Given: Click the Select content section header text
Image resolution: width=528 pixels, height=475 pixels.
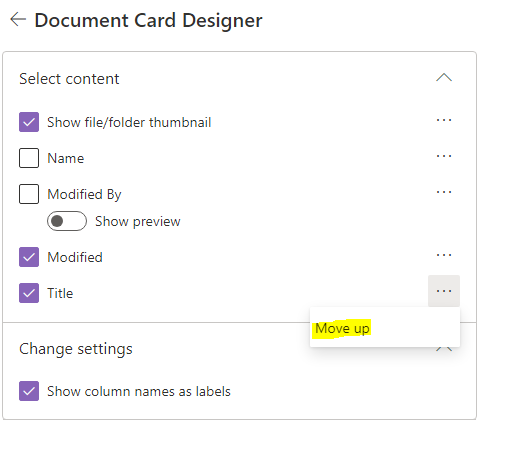Looking at the screenshot, I should (69, 79).
